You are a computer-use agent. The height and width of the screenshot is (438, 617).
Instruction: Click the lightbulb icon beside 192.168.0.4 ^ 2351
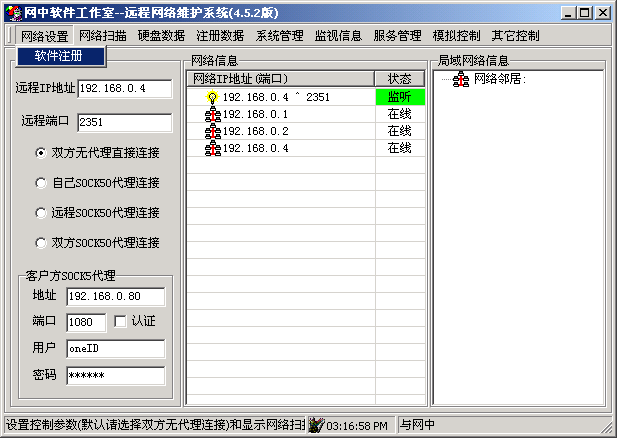pos(212,98)
